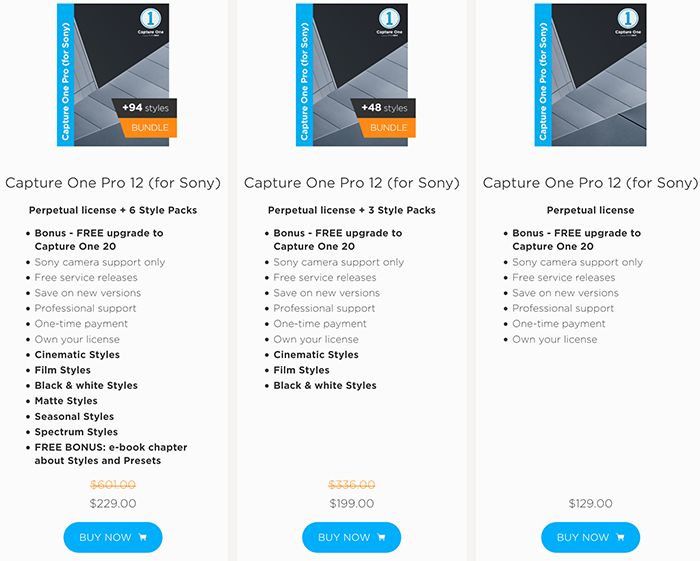Click the Capture One logo on the +94 styles box

[x=150, y=21]
